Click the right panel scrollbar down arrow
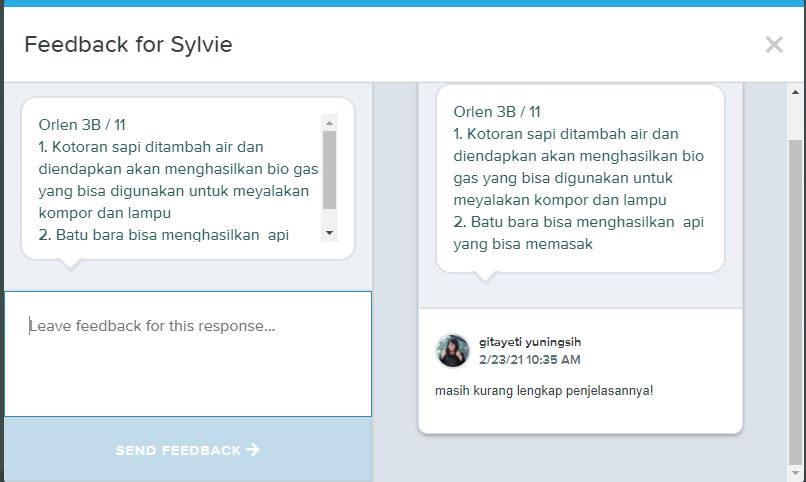Image resolution: width=806 pixels, height=482 pixels. tap(795, 472)
